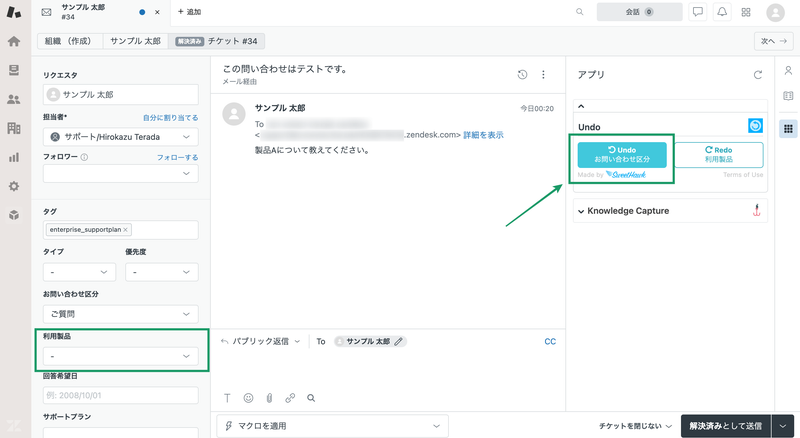Image resolution: width=800 pixels, height=438 pixels.
Task: Click 詳細を表示 link
Action: 483,135
